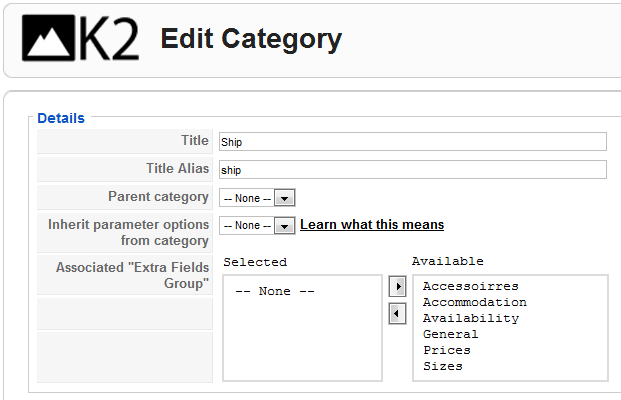
Task: Expand the Inherit parameter options dropdown
Action: click(x=257, y=225)
